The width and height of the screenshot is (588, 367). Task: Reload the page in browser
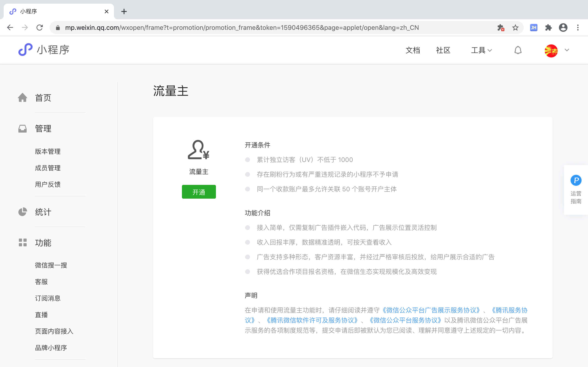tap(40, 28)
